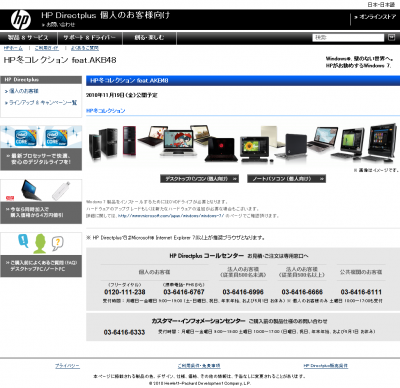Image resolution: width=400 pixels, height=388 pixels.
Task: Click the HP冬コレクション section heading
Action: pyautogui.click(x=106, y=111)
